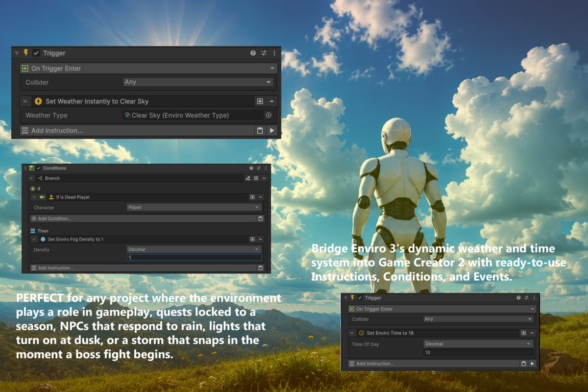Collapse the Trigger component containing Set Weather Instantly

point(17,53)
